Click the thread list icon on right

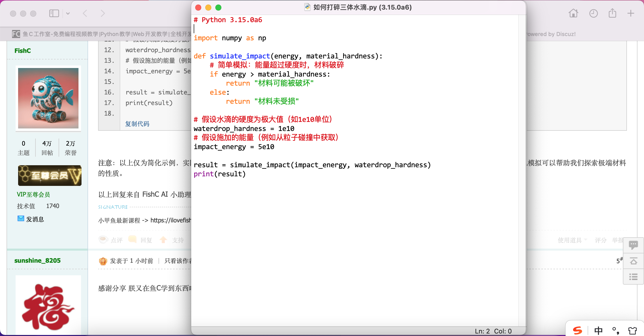(633, 277)
